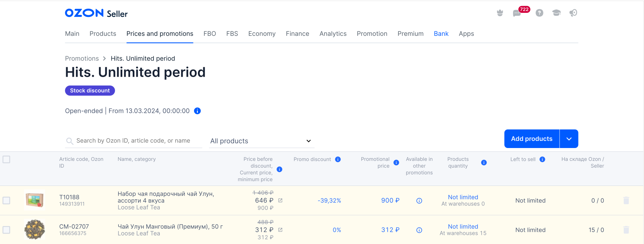Show info for Promotional price column
The height and width of the screenshot is (244, 644).
click(x=396, y=163)
